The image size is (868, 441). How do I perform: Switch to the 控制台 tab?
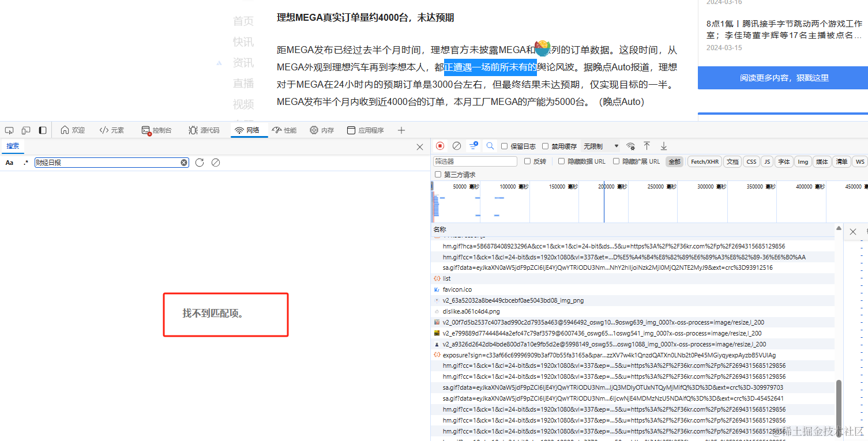point(157,130)
